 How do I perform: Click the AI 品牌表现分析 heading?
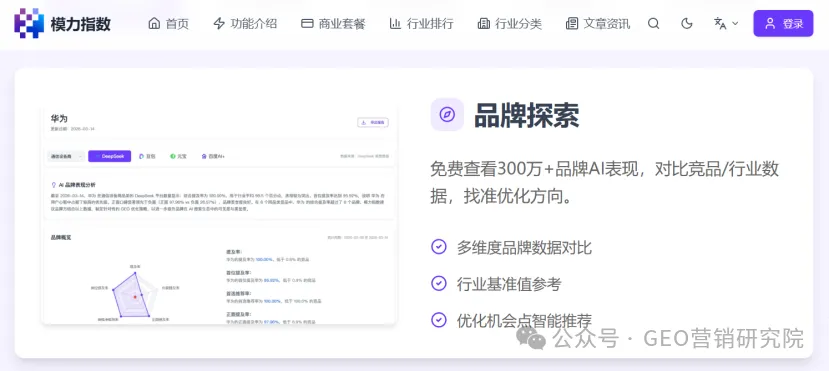point(74,185)
